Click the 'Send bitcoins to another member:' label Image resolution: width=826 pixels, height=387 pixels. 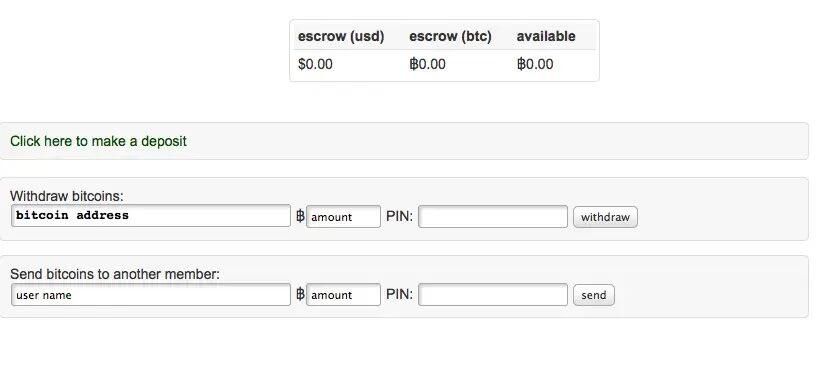(x=115, y=274)
